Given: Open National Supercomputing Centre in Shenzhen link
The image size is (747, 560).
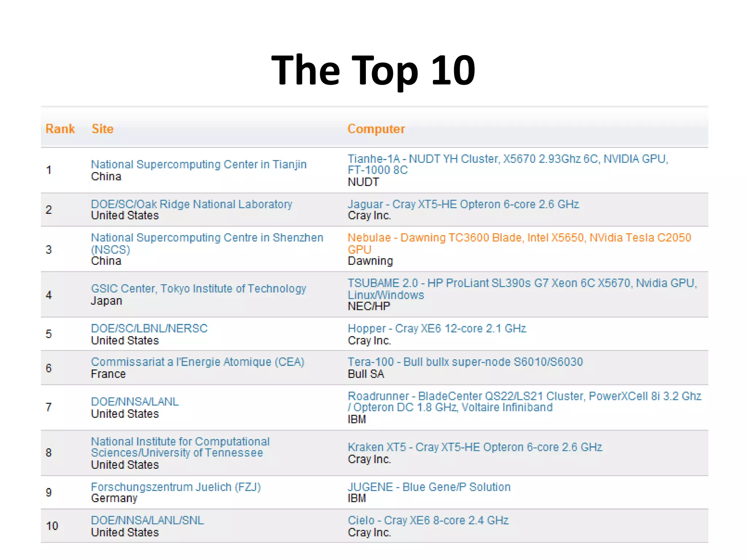Looking at the screenshot, I should click(x=207, y=244).
